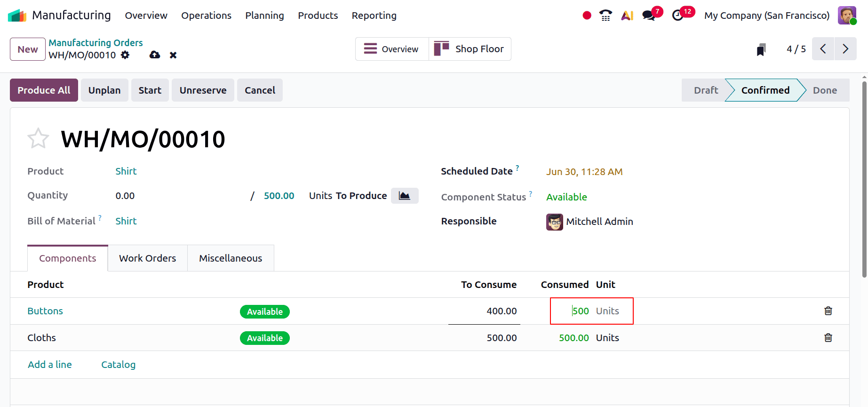The image size is (868, 407).
Task: Click the Cloths component name
Action: pos(42,338)
